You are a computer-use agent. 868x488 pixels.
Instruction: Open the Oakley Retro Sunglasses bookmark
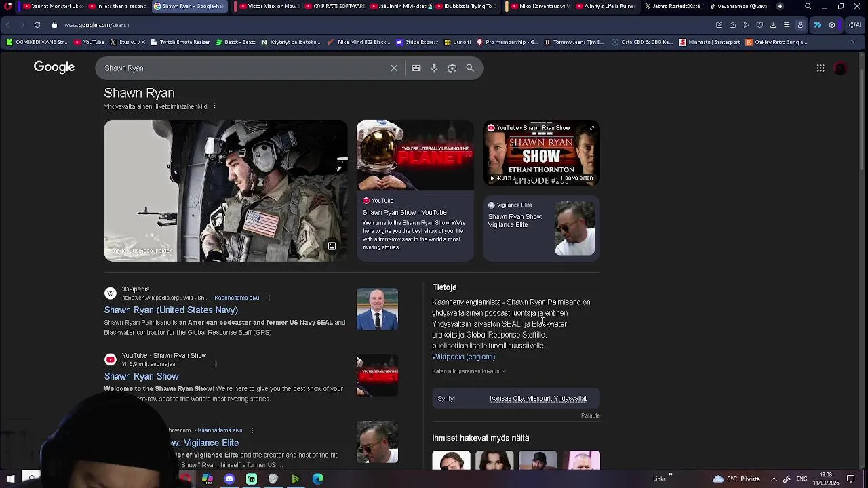click(x=776, y=42)
